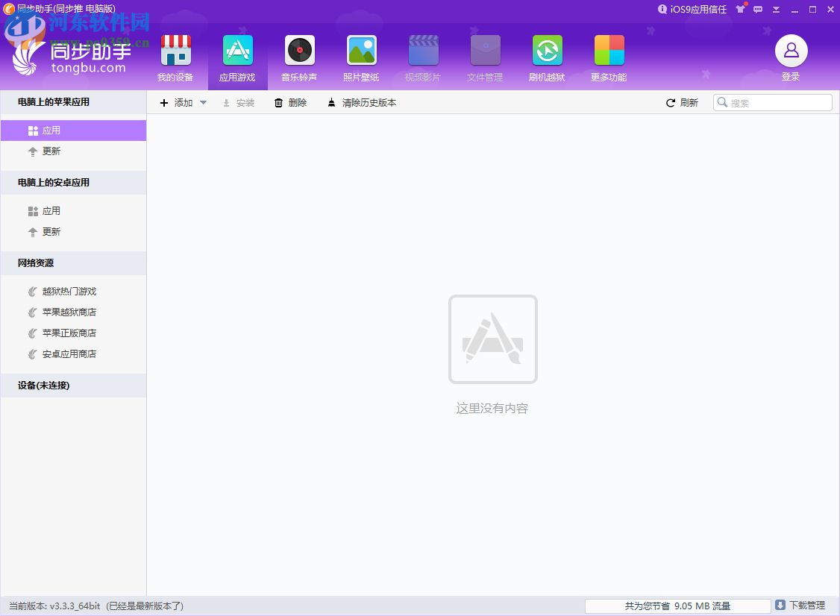
Task: Open 文件管理 file management icon
Action: tap(486, 51)
